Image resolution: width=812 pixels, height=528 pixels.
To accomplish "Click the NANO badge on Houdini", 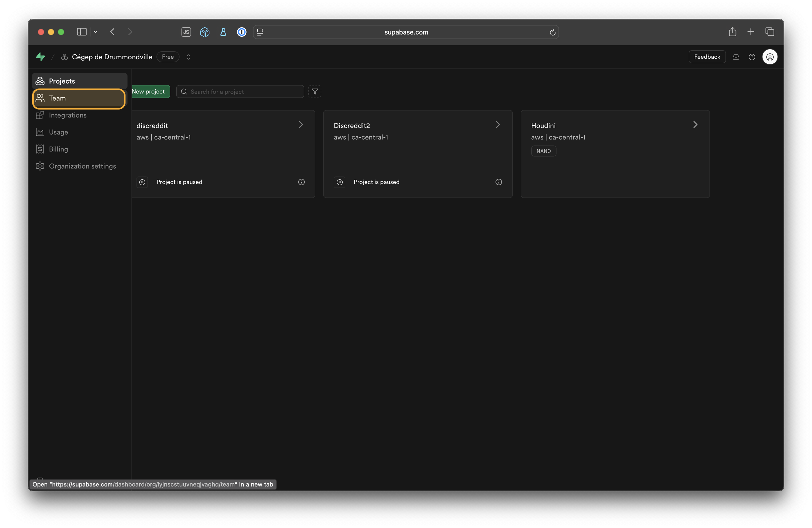I will [x=544, y=151].
